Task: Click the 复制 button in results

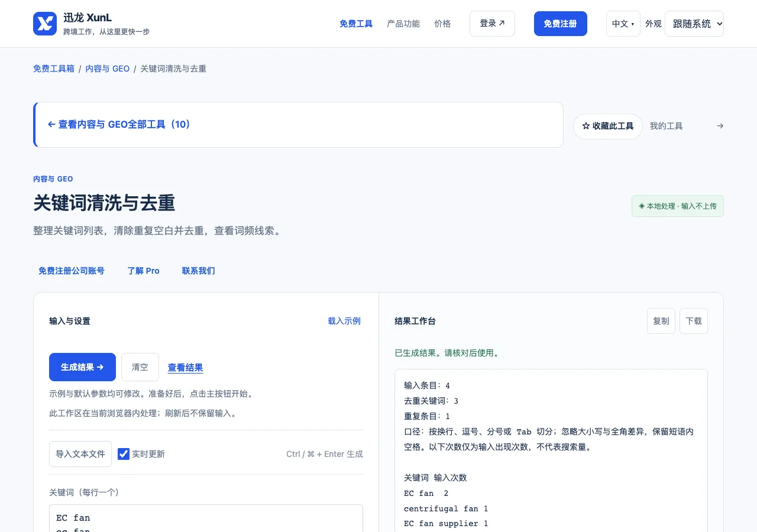Action: tap(661, 321)
